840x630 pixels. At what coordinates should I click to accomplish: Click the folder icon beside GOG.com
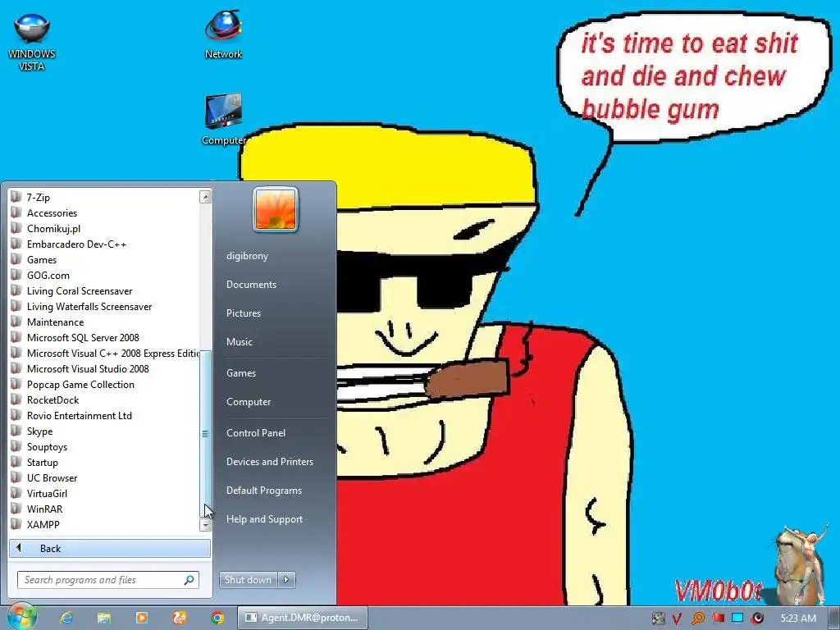[x=16, y=276]
